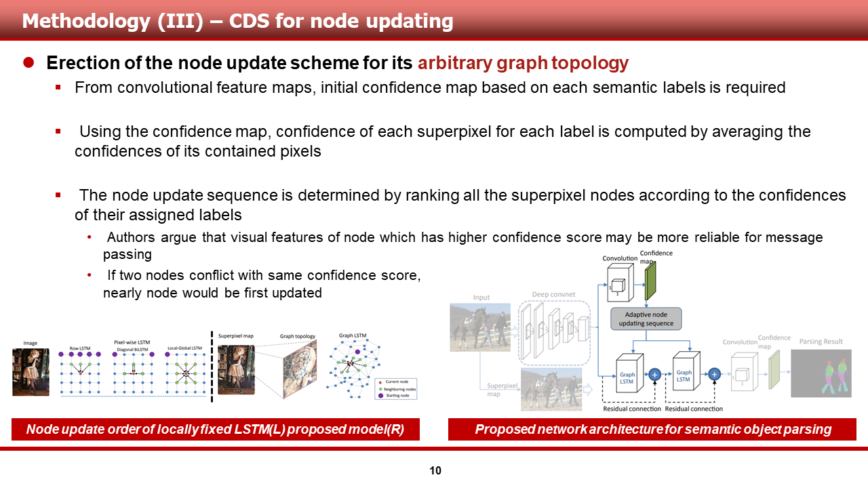Select the Diagonal BiLSTM grid diagram
The image size is (868, 488).
click(133, 373)
